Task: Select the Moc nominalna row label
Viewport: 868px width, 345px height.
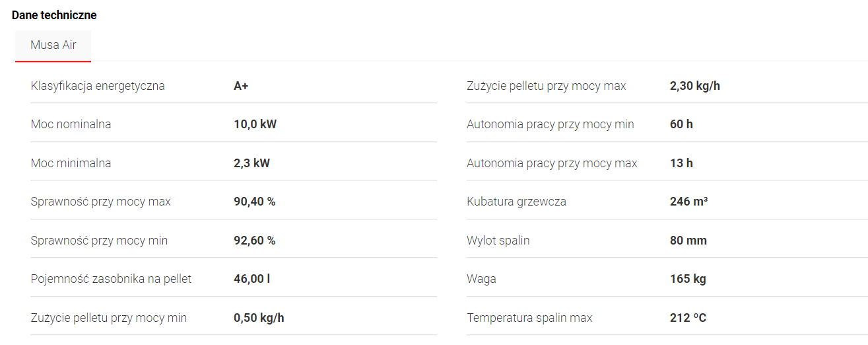Action: 71,124
